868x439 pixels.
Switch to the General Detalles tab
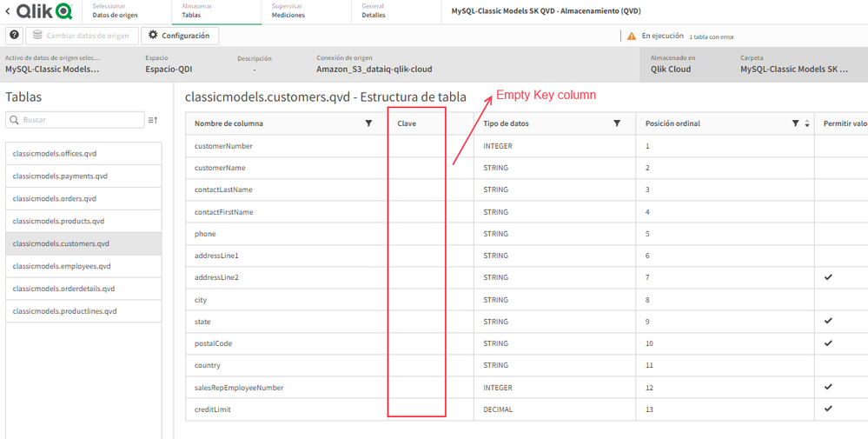click(396, 11)
